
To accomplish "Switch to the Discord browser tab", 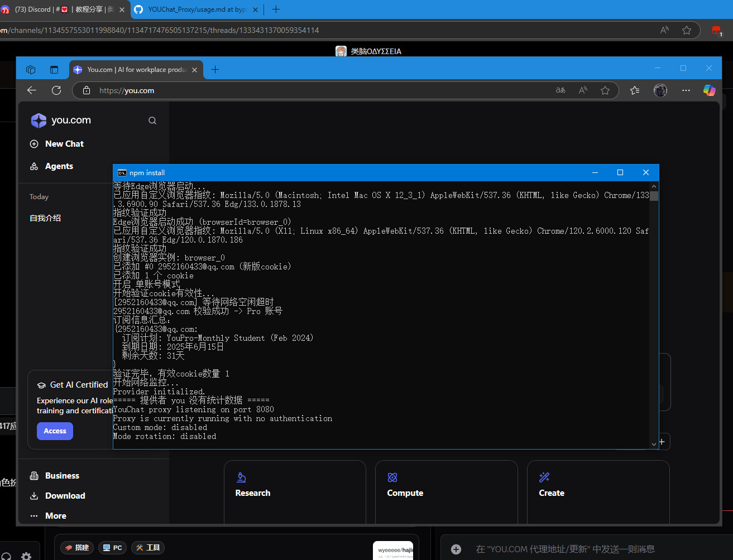I will (x=61, y=9).
